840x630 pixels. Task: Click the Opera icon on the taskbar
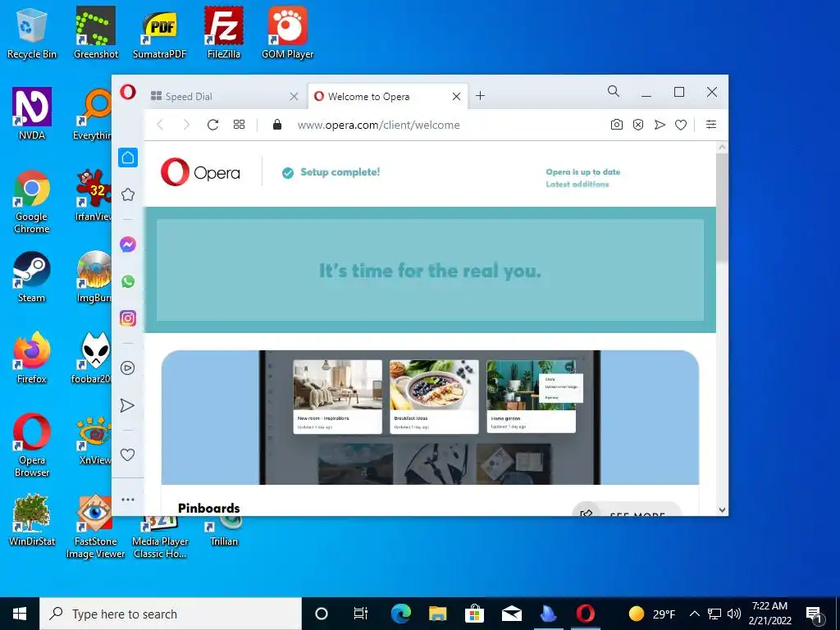click(586, 614)
